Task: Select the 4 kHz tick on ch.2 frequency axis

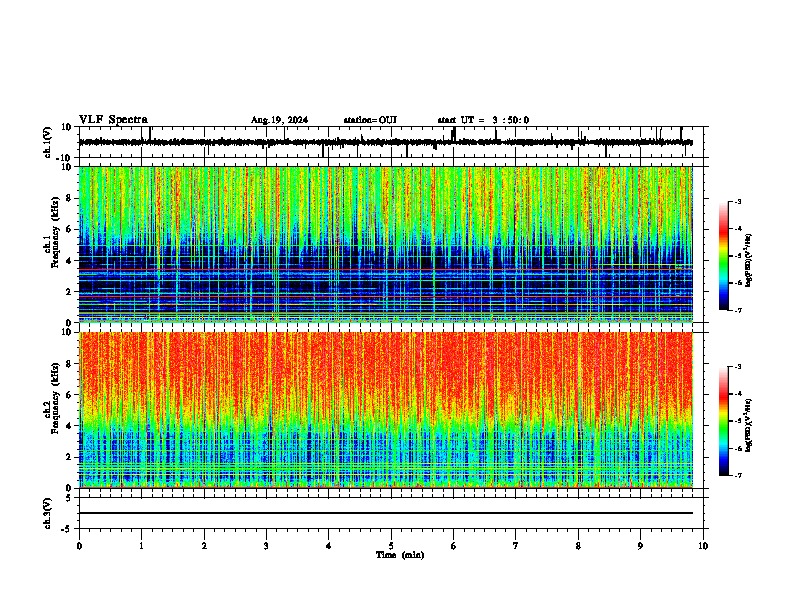Action: 70,426
